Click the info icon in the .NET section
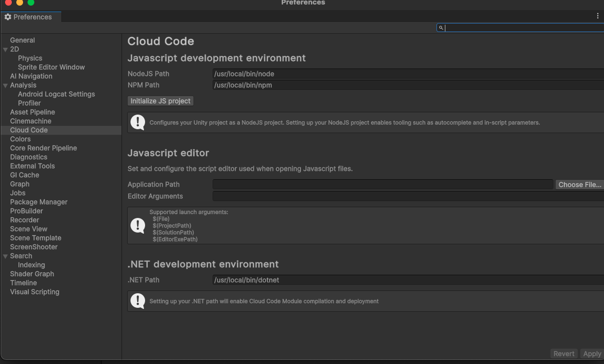Screen dimensions: 604x364 coord(138,301)
